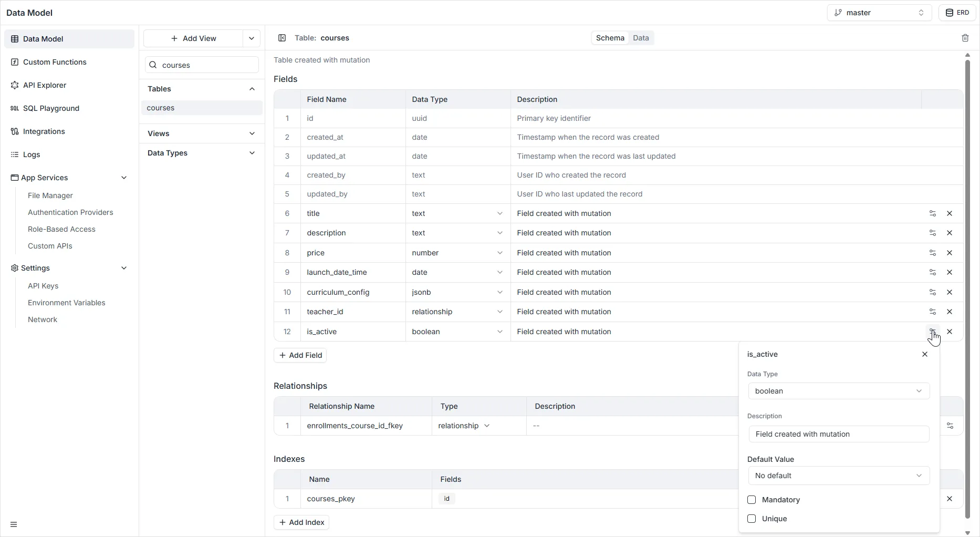Open settings for enrollments_course_id_fkey relationship
Viewport: 980px width, 537px height.
point(950,426)
